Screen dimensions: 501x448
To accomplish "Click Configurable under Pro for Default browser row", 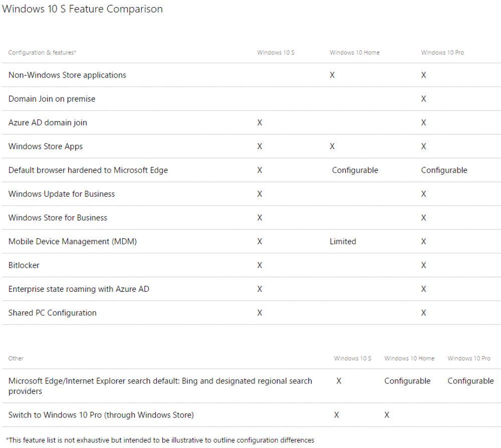I will [x=444, y=170].
